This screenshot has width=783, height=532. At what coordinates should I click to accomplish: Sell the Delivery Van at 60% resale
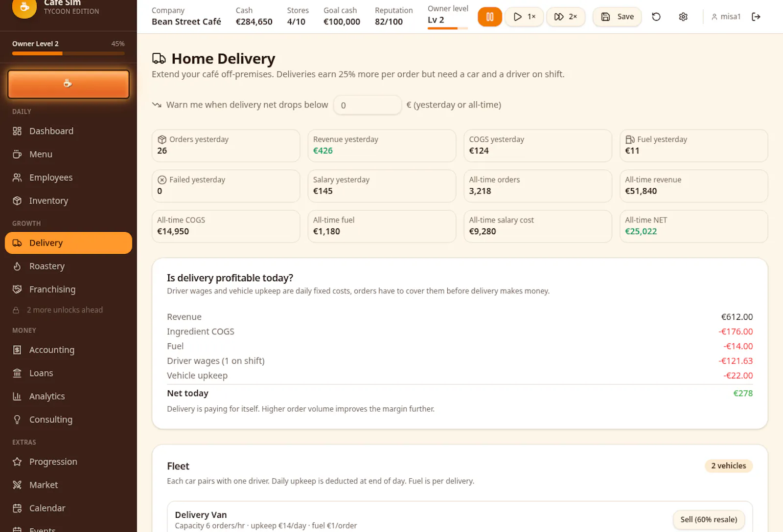[709, 519]
